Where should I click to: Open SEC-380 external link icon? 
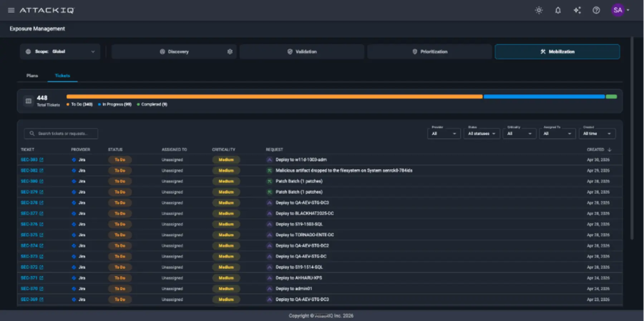[42, 181]
